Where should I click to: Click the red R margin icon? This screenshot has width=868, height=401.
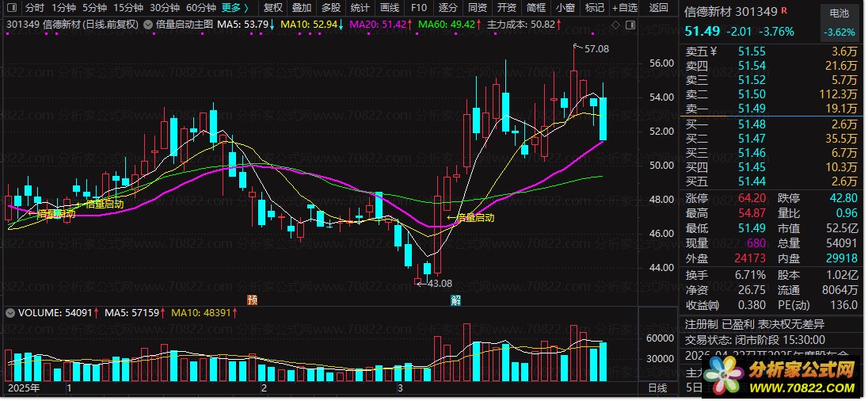coord(784,11)
